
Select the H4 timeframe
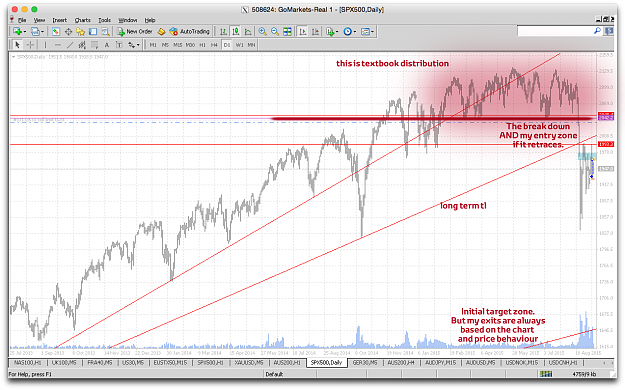pyautogui.click(x=214, y=45)
